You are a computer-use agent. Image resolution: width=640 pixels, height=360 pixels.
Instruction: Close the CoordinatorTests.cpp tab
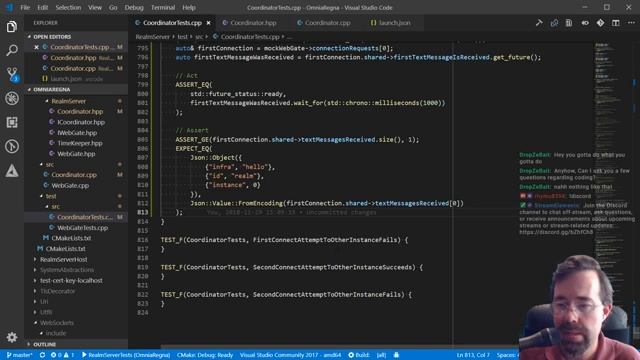pos(209,23)
